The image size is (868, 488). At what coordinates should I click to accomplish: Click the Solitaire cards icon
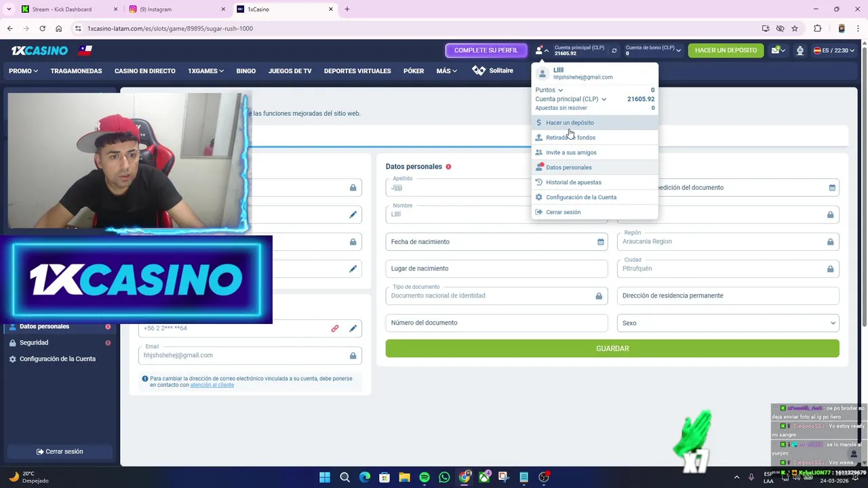tap(479, 70)
